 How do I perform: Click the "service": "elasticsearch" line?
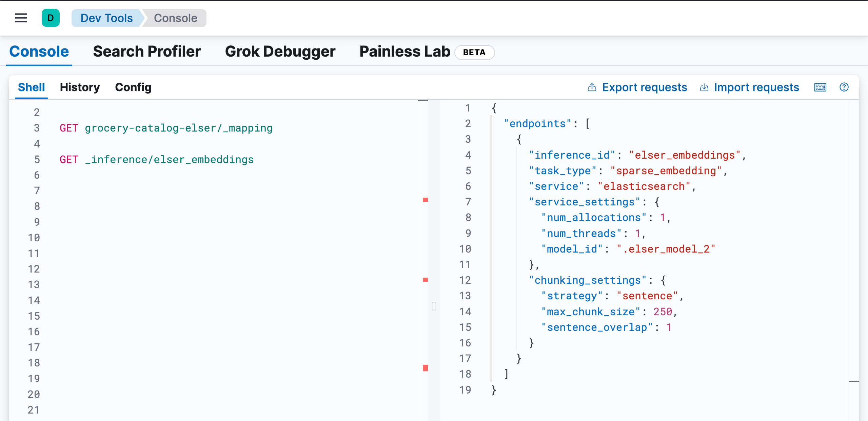point(612,186)
